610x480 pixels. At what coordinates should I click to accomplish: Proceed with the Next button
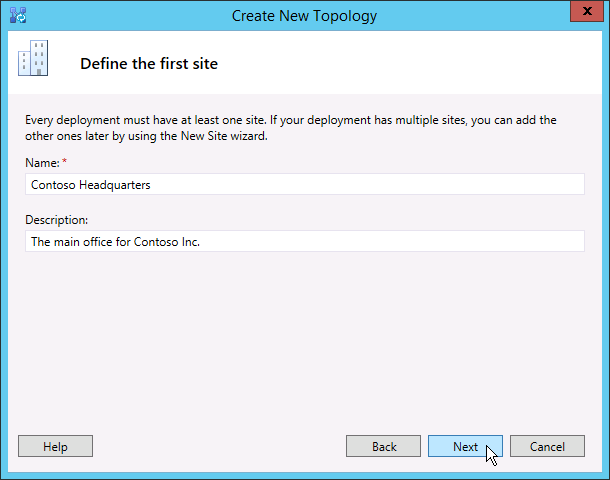[465, 446]
